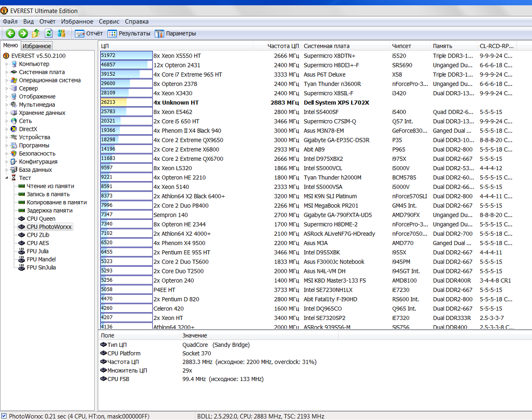
Task: Open the Результаты toolbar button
Action: coord(129,33)
